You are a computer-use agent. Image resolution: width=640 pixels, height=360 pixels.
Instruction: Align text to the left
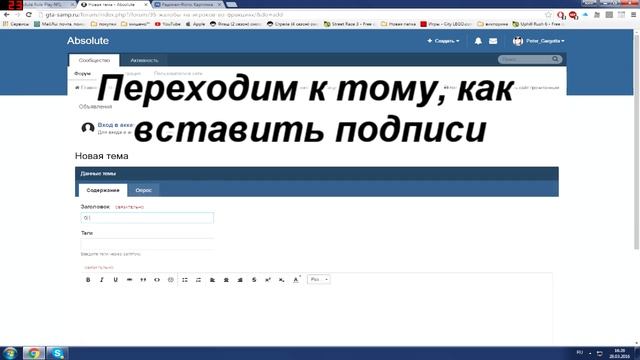[212, 280]
